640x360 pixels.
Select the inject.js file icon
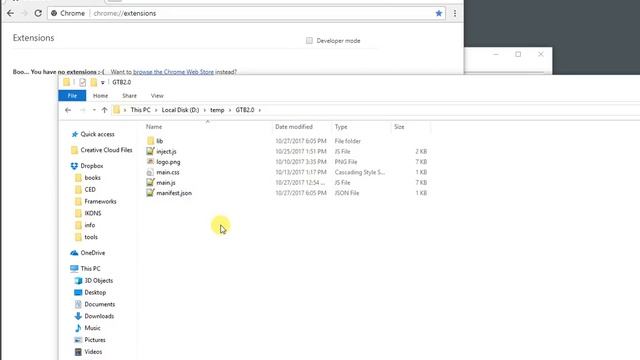[151, 151]
